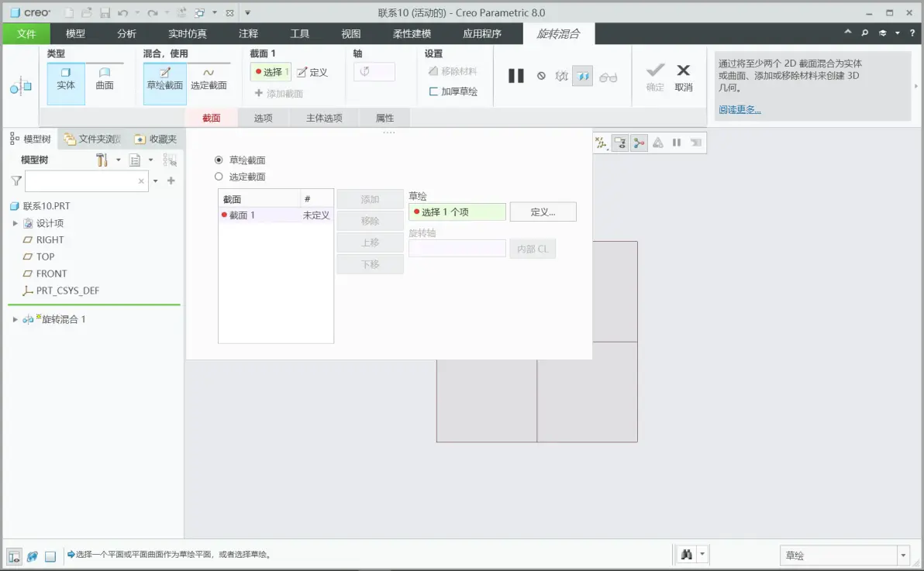
Task: Select the 曲面 surface type icon
Action: coord(105,79)
